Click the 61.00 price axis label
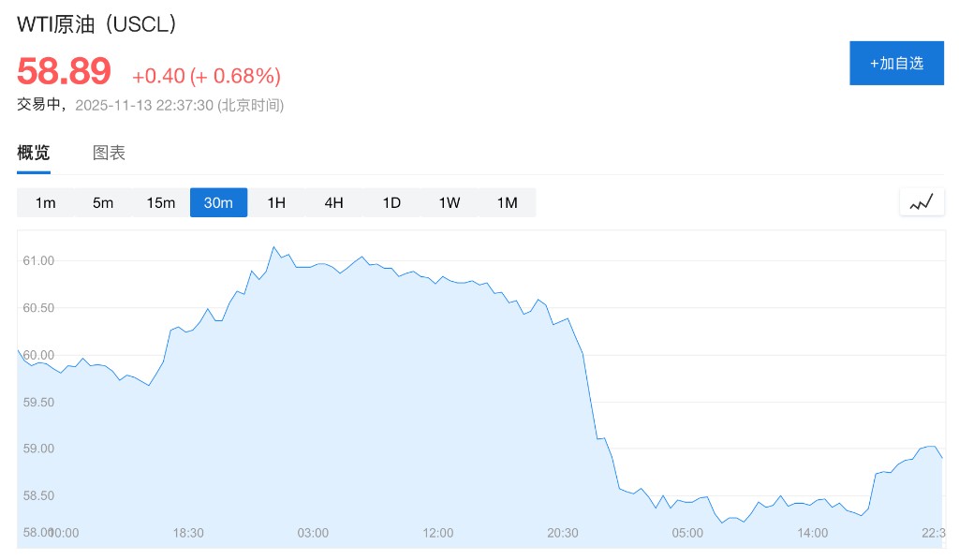The height and width of the screenshot is (560, 959). coord(38,260)
